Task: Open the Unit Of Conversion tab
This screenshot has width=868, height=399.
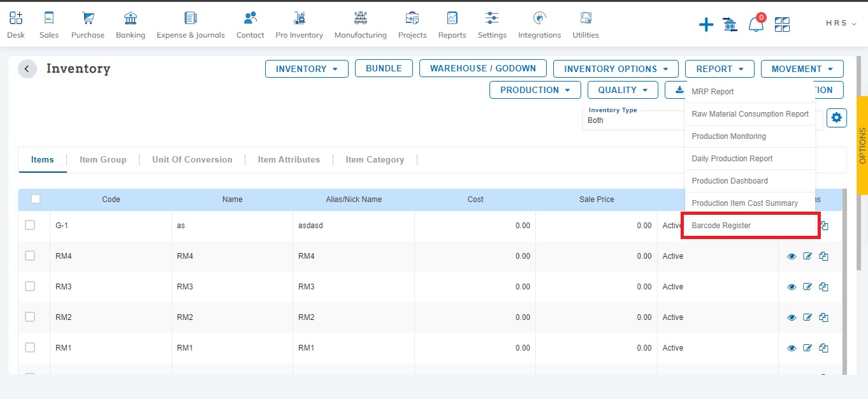Action: (192, 159)
